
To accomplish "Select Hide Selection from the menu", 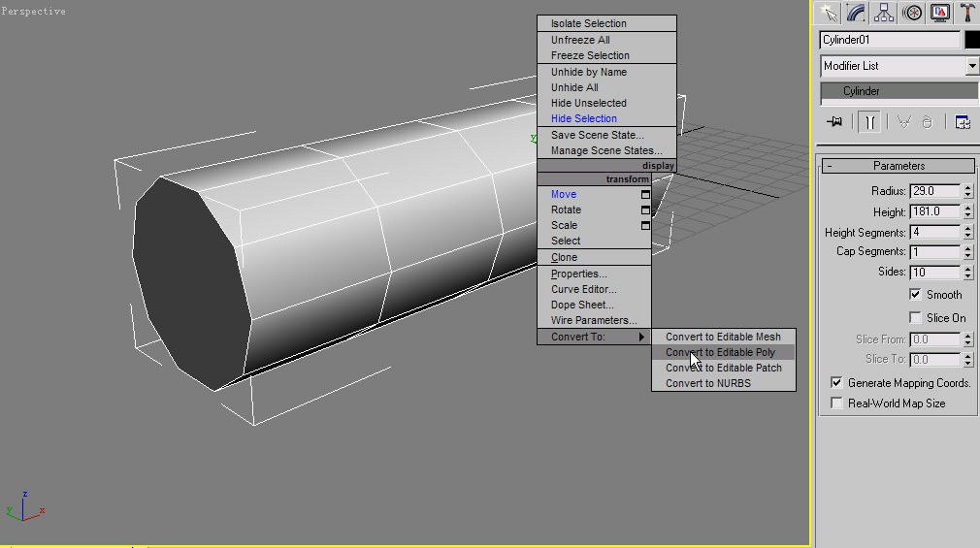I will tap(583, 118).
